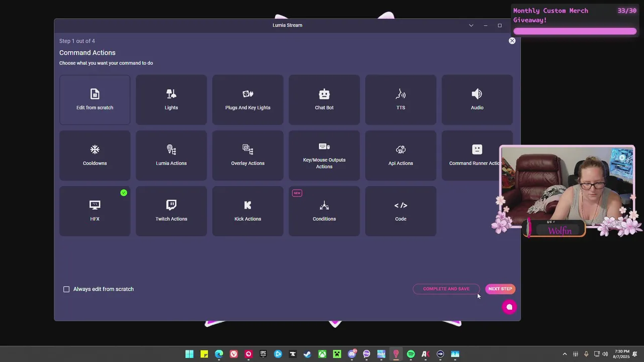Open Epic Games launcher from the taskbar
The width and height of the screenshot is (644, 362).
pos(263,354)
